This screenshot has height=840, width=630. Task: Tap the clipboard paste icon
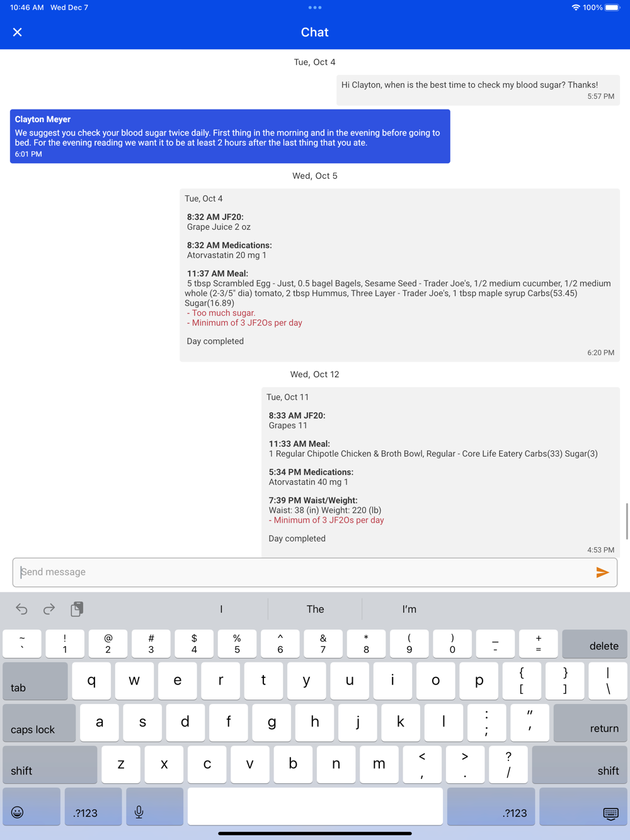click(77, 609)
